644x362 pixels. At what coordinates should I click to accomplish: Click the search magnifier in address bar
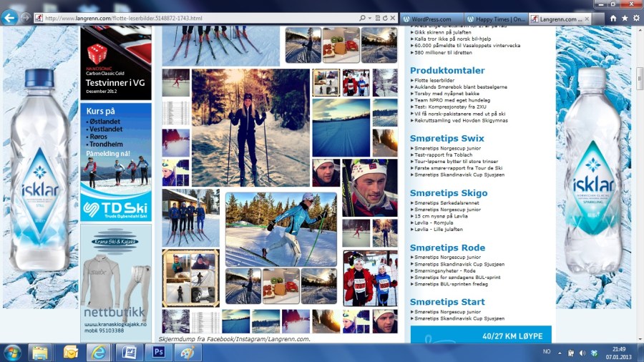pos(363,18)
